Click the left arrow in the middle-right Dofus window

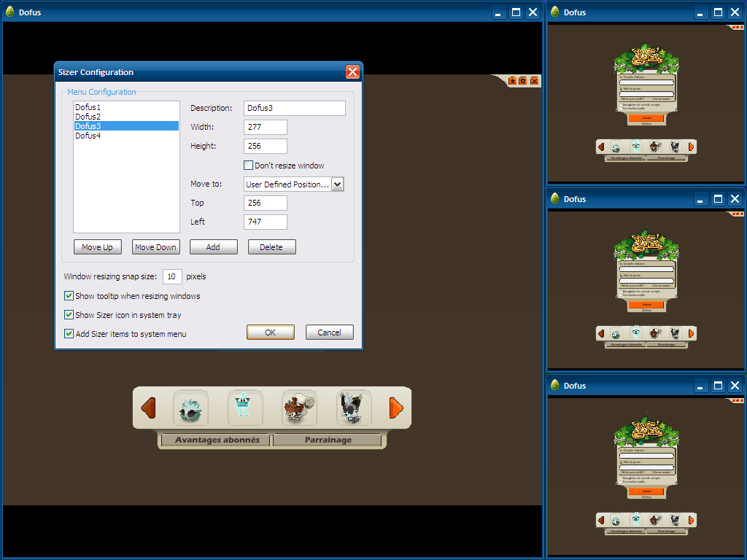point(601,334)
